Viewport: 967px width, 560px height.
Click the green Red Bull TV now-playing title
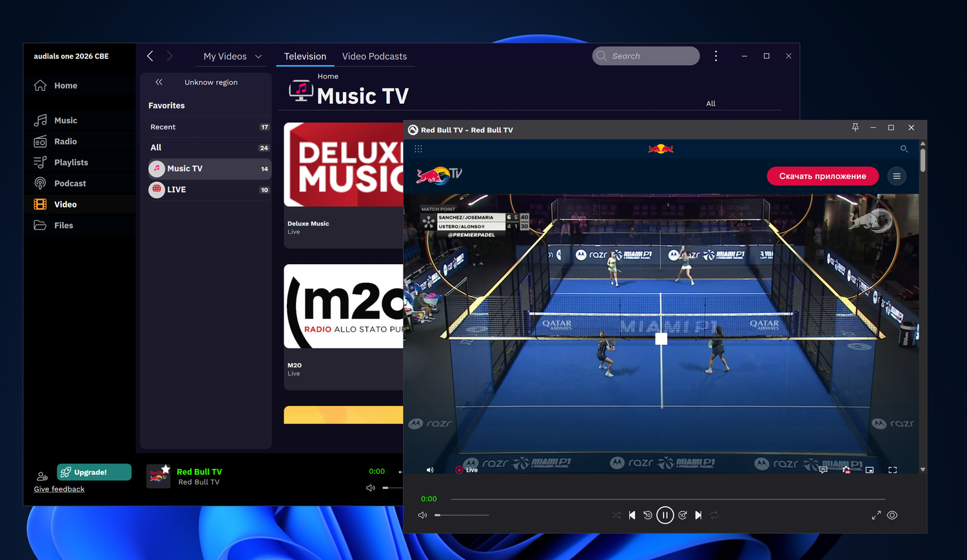pos(199,472)
